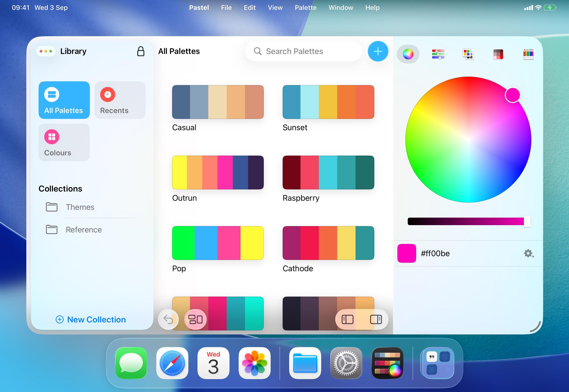Open the Pastel app menu
Image resolution: width=569 pixels, height=392 pixels.
pos(199,8)
